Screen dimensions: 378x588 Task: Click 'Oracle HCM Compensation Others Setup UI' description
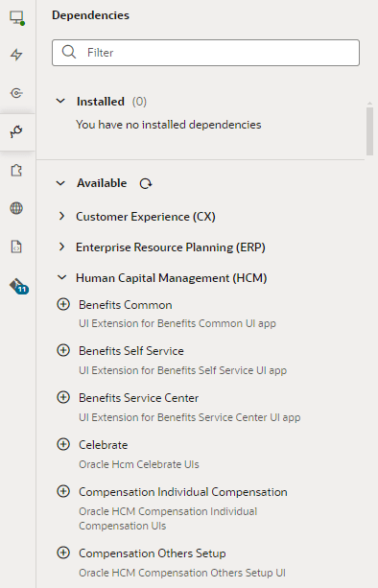[x=182, y=573]
